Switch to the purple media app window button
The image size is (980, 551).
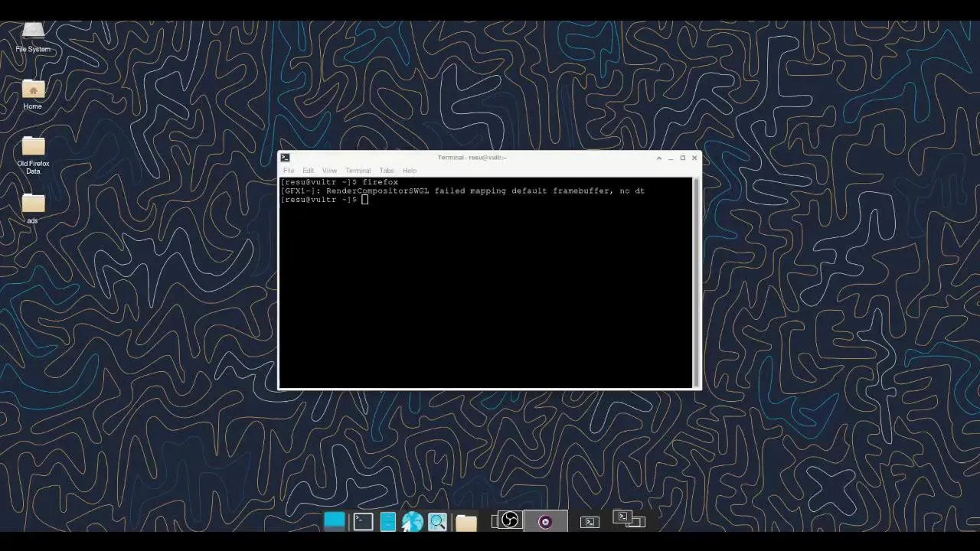coord(545,522)
